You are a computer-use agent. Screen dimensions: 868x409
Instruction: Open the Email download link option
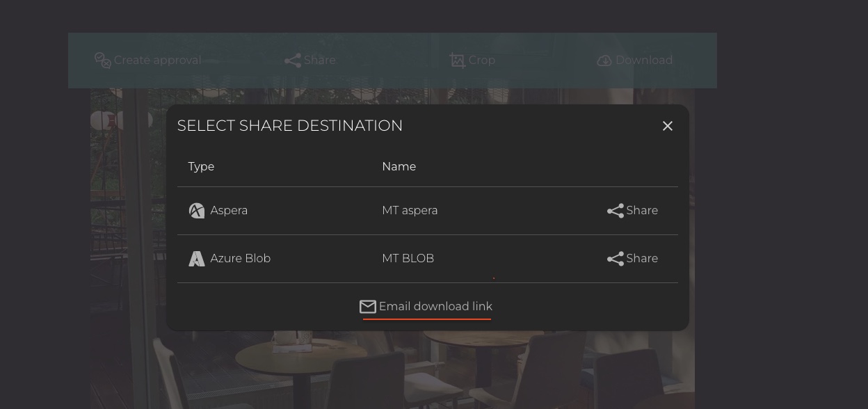coord(435,307)
